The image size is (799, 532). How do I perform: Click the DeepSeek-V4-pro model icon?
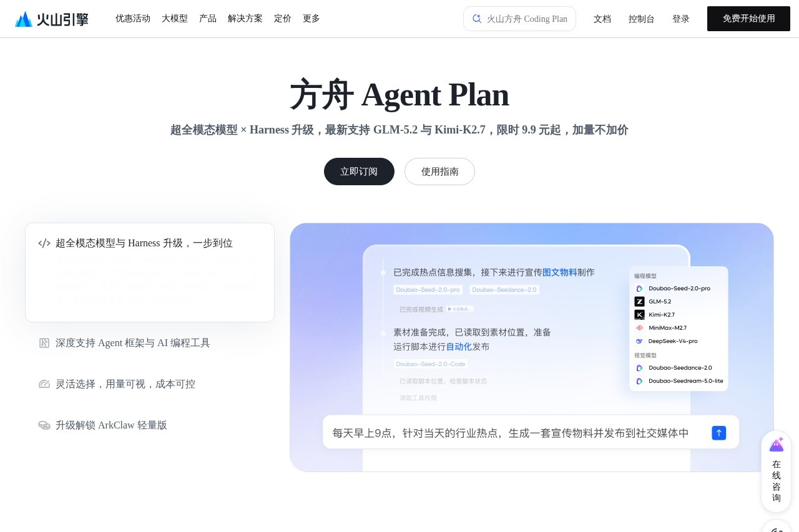[639, 341]
